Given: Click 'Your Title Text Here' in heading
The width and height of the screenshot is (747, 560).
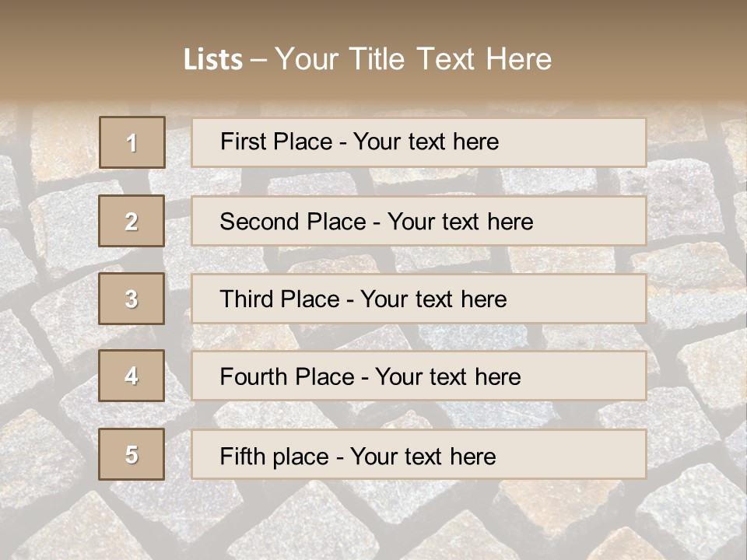Looking at the screenshot, I should [413, 59].
